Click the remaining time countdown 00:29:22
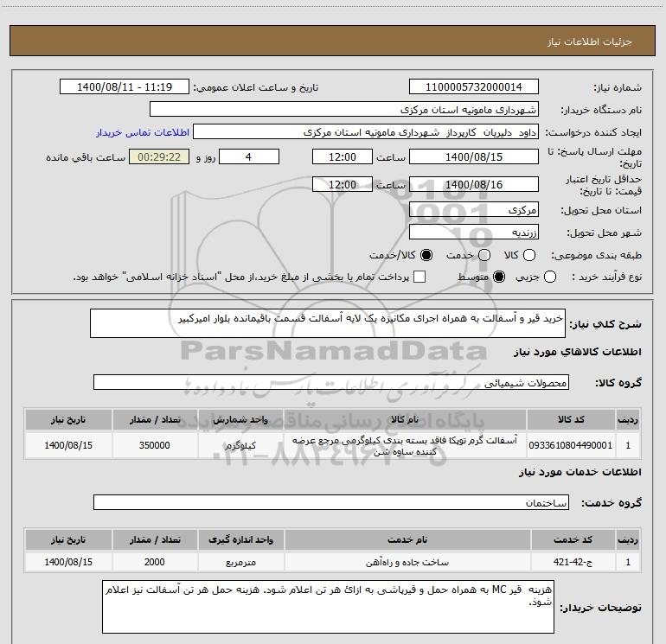Viewport: 666px width, 644px height. tap(159, 156)
